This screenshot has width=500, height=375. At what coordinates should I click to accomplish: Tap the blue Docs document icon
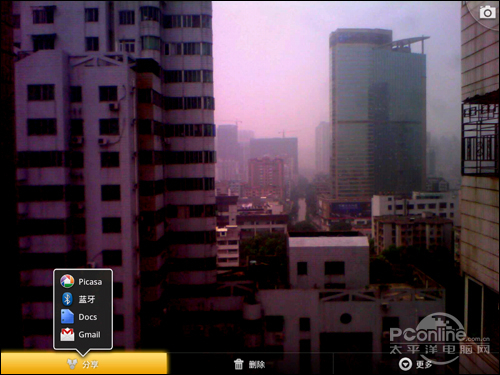pos(67,317)
